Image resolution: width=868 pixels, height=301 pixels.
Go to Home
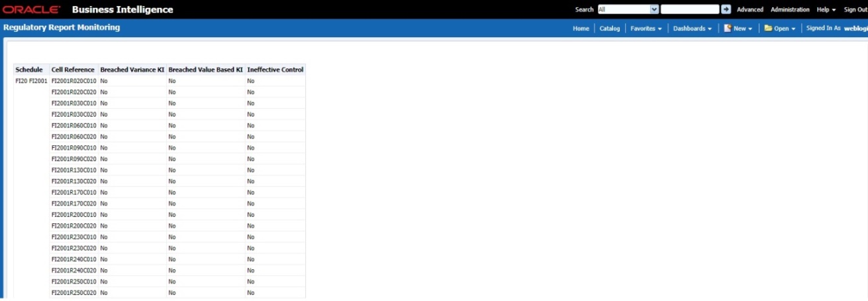(581, 29)
